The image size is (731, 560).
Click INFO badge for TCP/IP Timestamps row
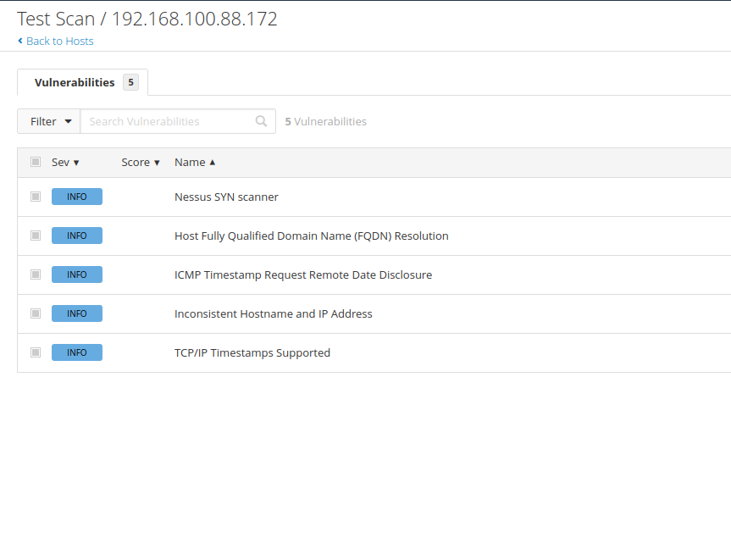77,352
